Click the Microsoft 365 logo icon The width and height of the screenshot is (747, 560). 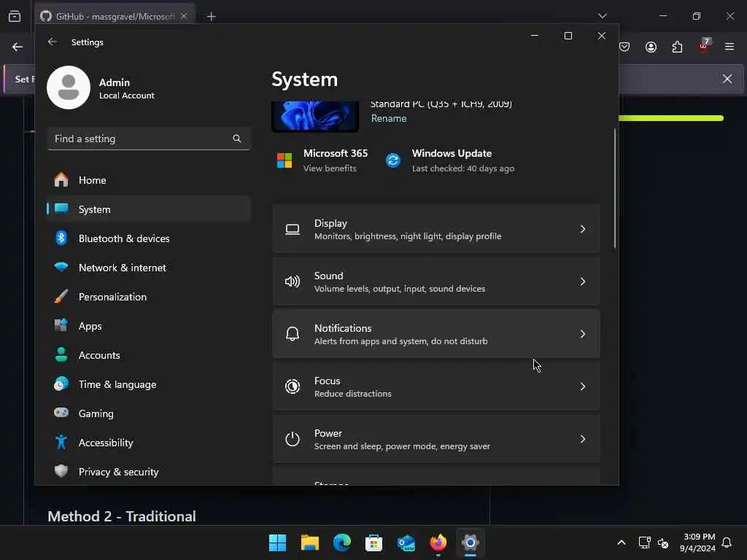point(285,160)
